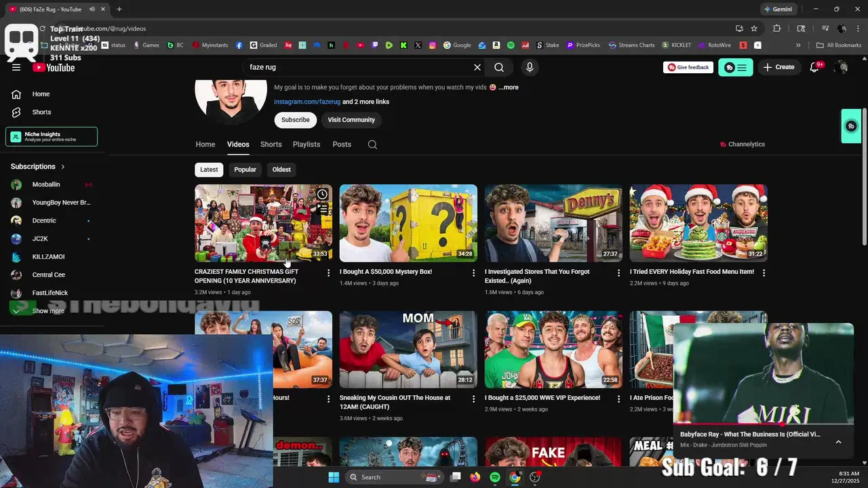
Task: Open the Denny's thumbnail video
Action: point(553,223)
